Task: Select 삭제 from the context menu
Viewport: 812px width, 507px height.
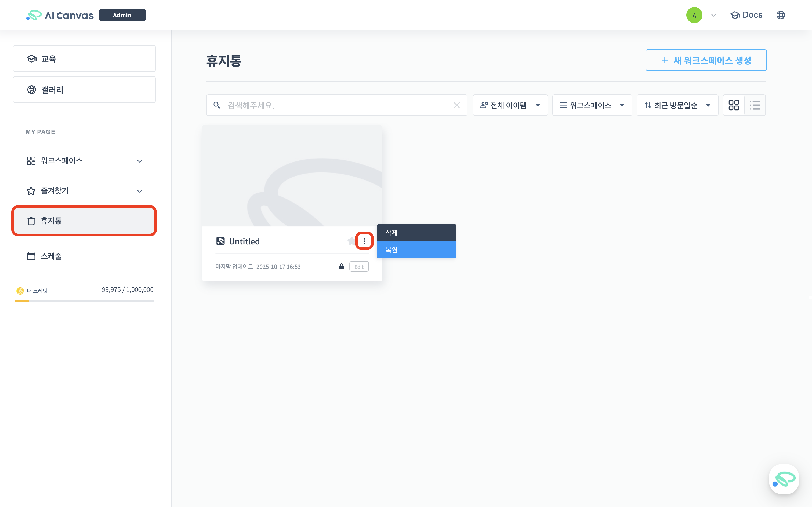Action: click(416, 232)
